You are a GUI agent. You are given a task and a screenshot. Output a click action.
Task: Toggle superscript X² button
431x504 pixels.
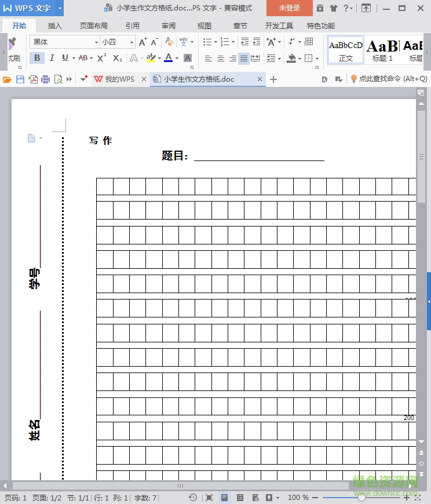101,58
